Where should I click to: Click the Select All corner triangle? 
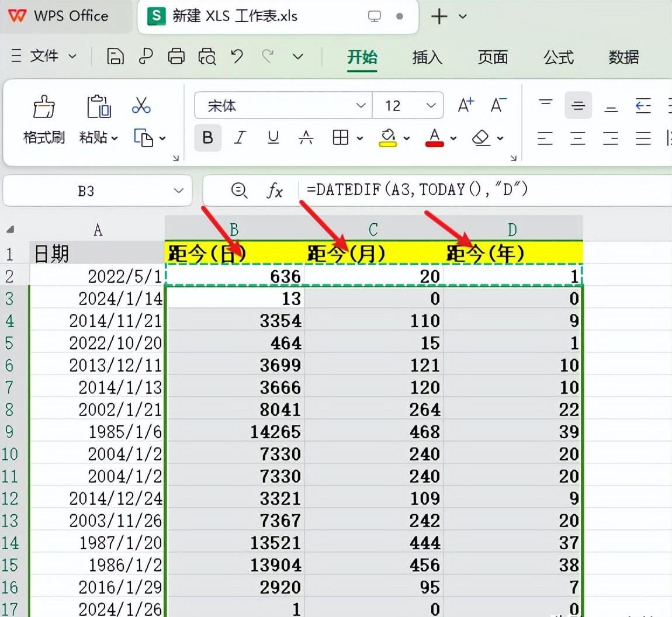tap(11, 230)
